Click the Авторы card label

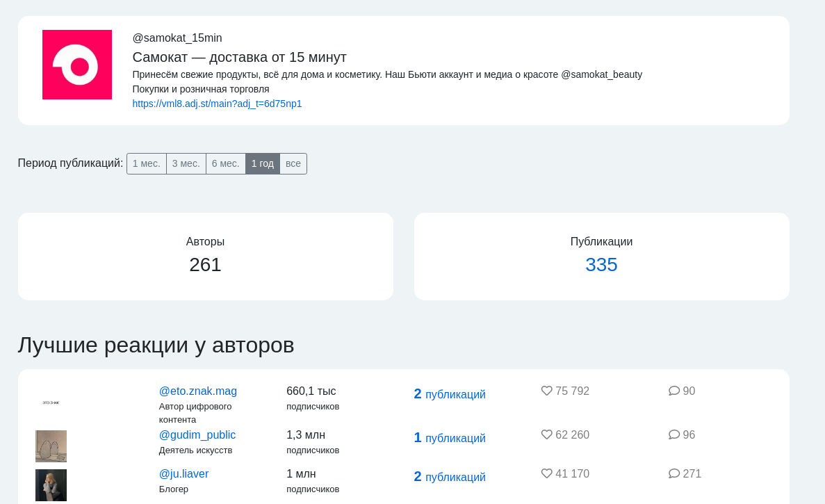[205, 241]
